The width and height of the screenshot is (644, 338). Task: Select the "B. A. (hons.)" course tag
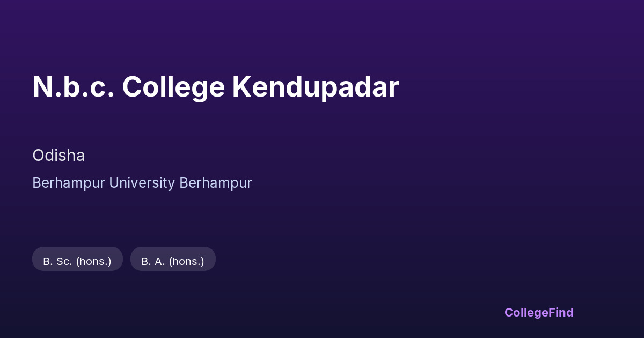[173, 261]
